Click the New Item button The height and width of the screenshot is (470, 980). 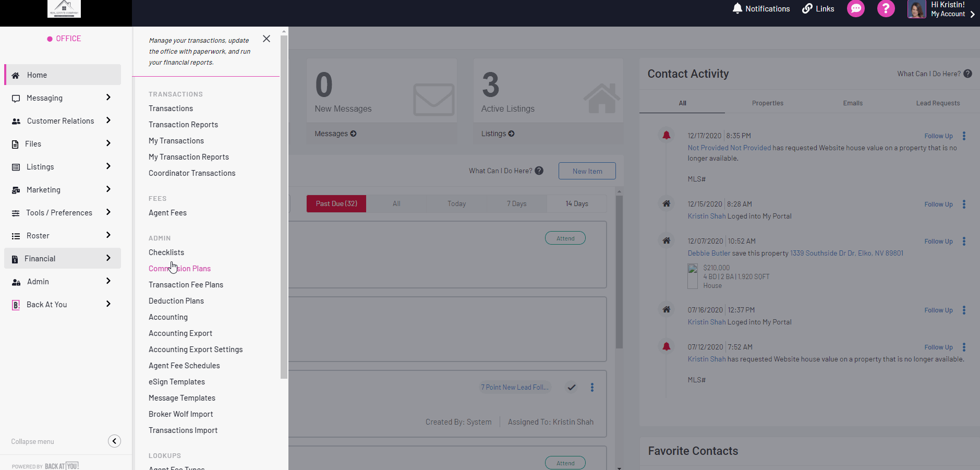click(x=587, y=171)
